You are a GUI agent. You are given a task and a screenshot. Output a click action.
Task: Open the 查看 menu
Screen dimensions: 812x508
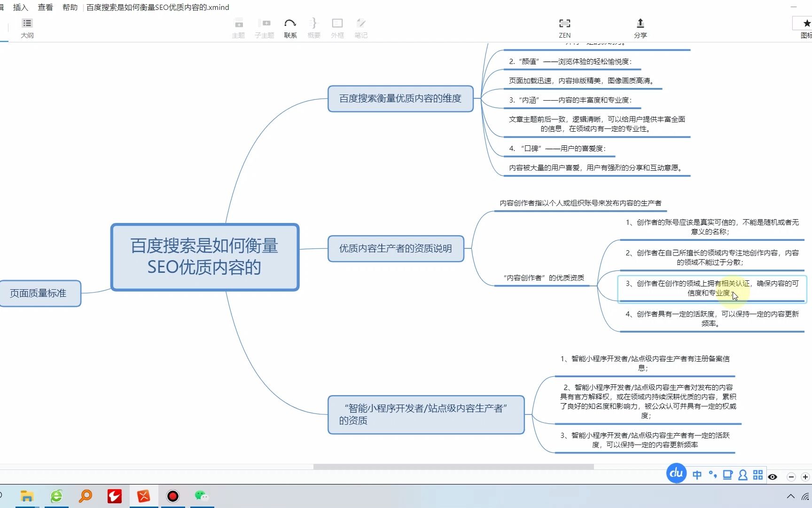46,8
